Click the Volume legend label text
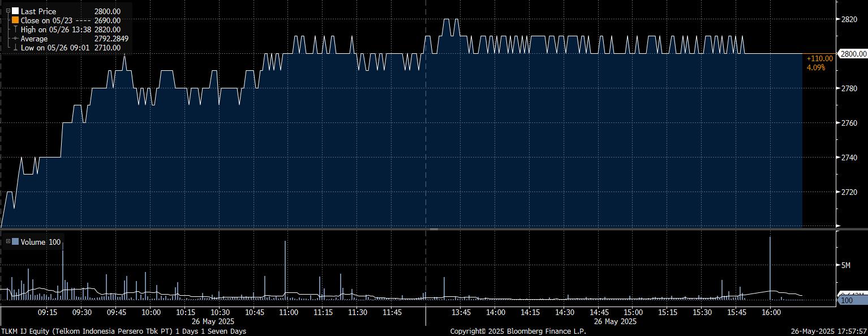Screen dimensions: 868x336 coord(33,242)
